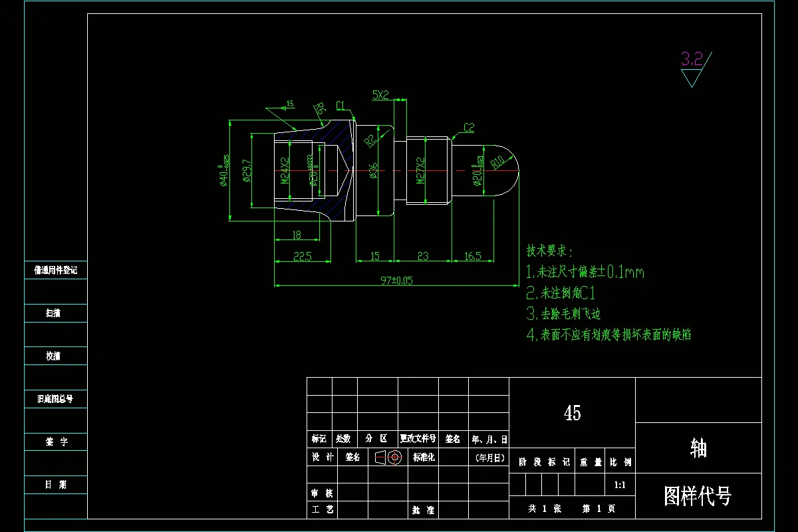The width and height of the screenshot is (798, 532).
Task: Select the first-angle projection symbol in title block
Action: 388,458
